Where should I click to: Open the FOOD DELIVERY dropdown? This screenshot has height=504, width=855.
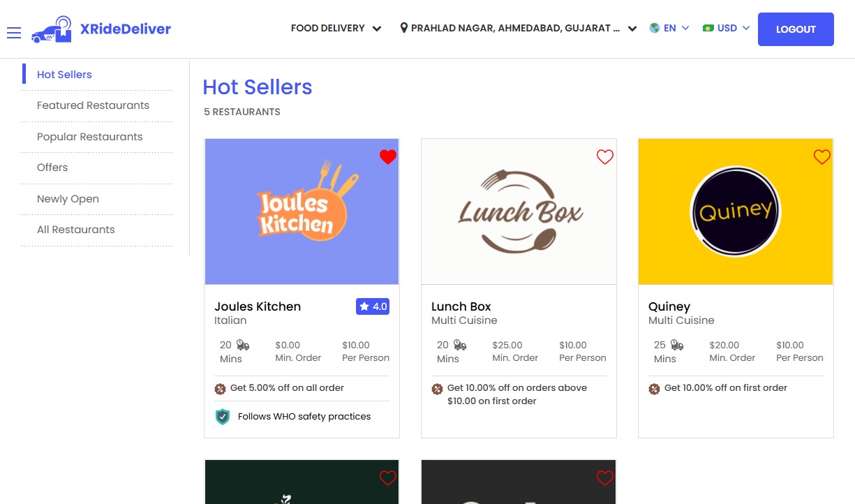[336, 29]
